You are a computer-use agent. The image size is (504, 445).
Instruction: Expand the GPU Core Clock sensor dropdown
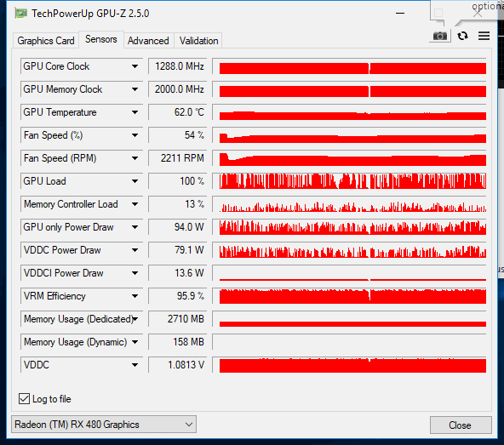point(135,66)
